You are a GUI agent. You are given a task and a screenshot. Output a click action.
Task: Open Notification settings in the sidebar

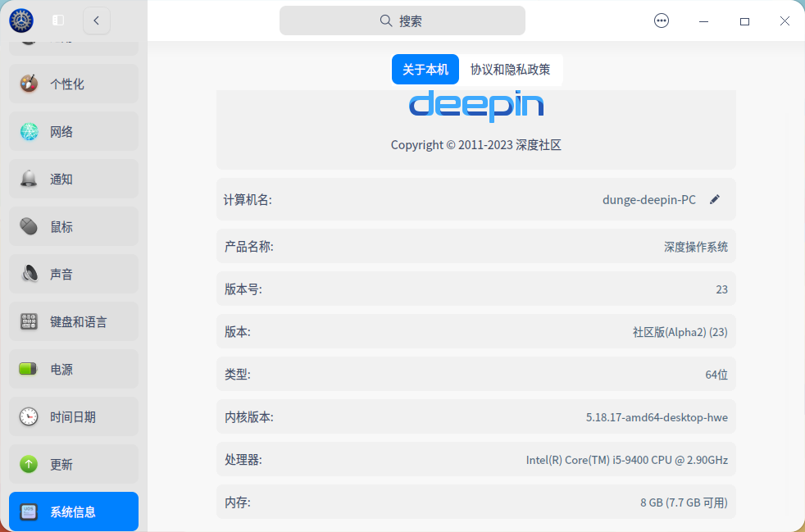(73, 179)
